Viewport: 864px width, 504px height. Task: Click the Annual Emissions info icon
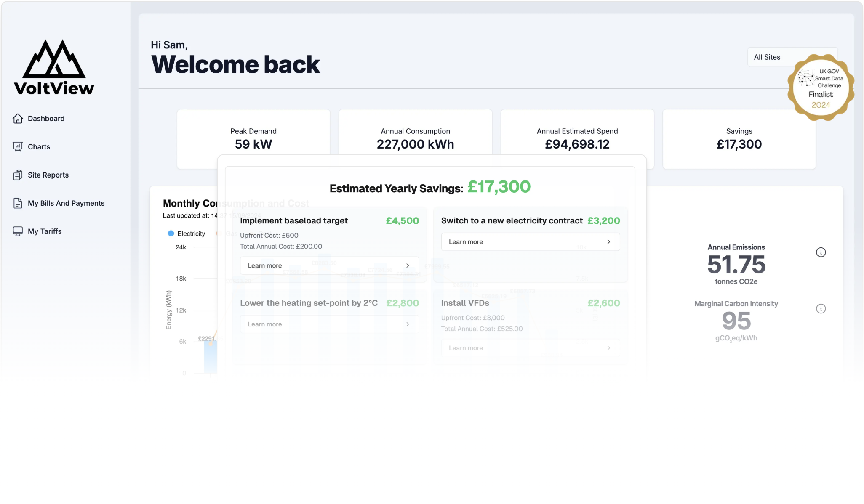click(x=821, y=252)
